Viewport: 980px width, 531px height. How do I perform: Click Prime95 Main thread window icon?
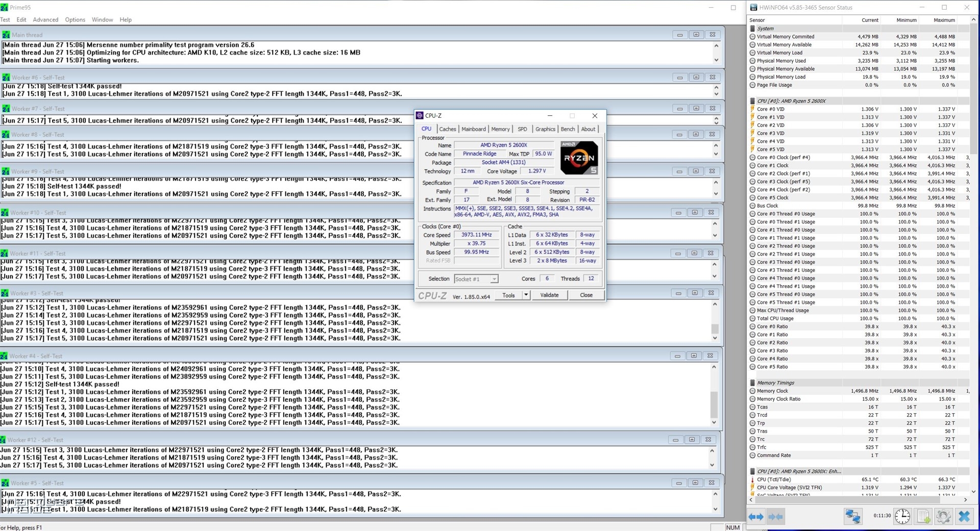(x=6, y=35)
